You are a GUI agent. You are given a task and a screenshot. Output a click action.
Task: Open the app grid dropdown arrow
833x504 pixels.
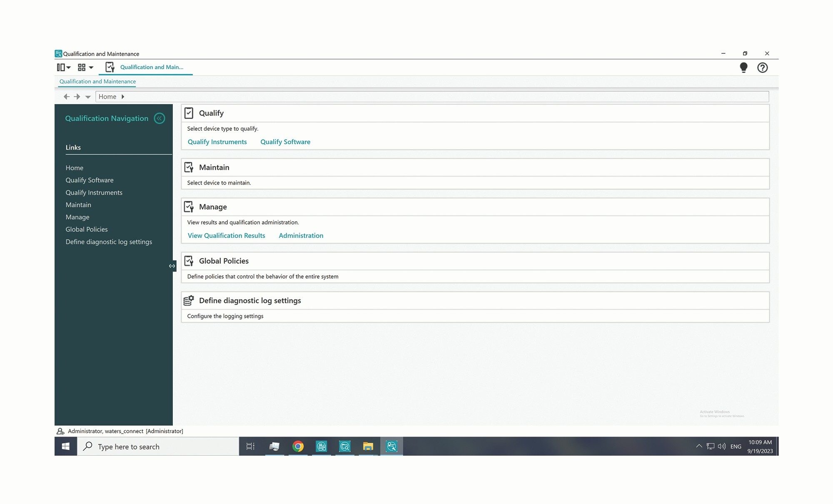91,67
